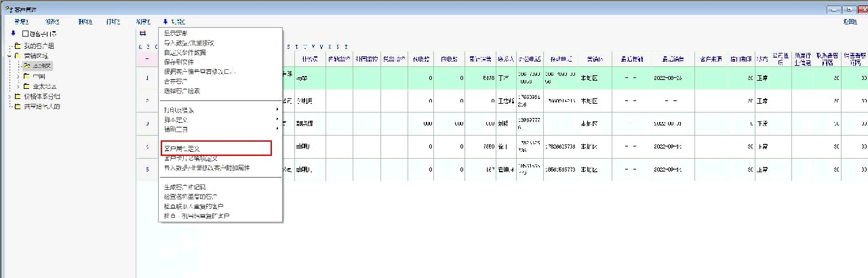The image size is (868, 278).
Task: Click the pin icon beside the 功能 menu
Action: pos(165,22)
